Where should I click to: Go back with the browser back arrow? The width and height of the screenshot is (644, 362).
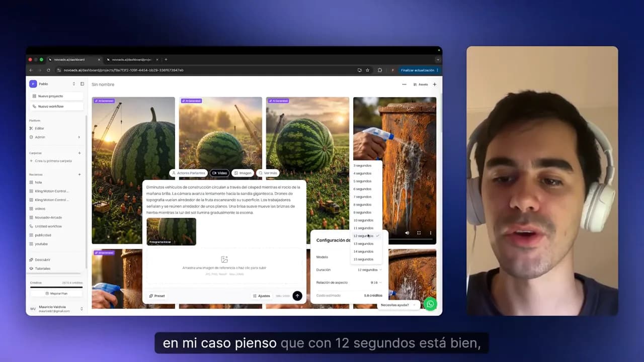(x=31, y=70)
